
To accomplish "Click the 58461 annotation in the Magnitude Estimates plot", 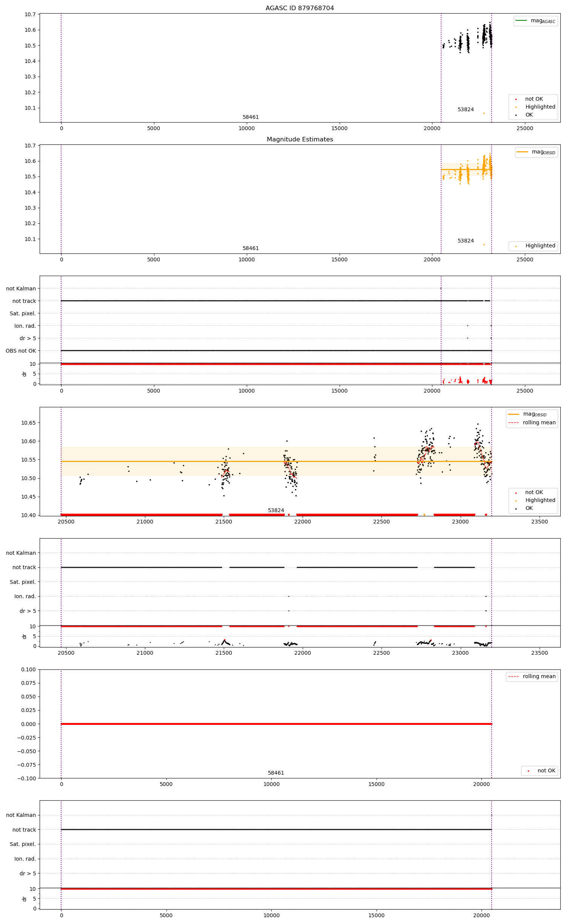I will point(251,248).
